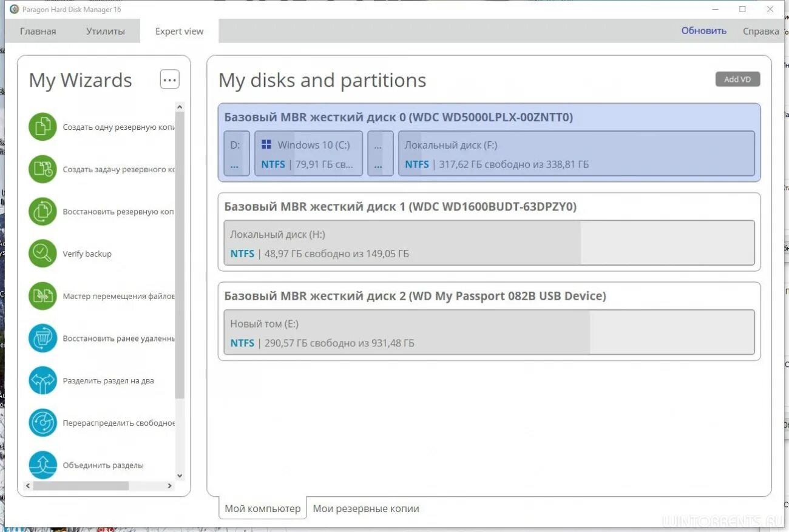Screen dimensions: 789x532
Task: Click Создать задачу резервного wizard label
Action: [119, 170]
